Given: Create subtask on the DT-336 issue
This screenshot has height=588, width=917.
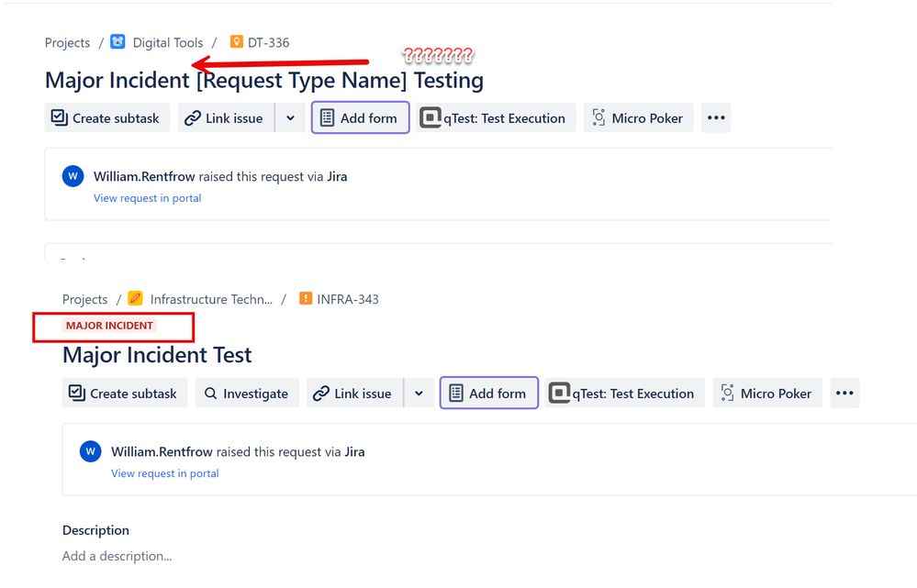Looking at the screenshot, I should coord(107,118).
